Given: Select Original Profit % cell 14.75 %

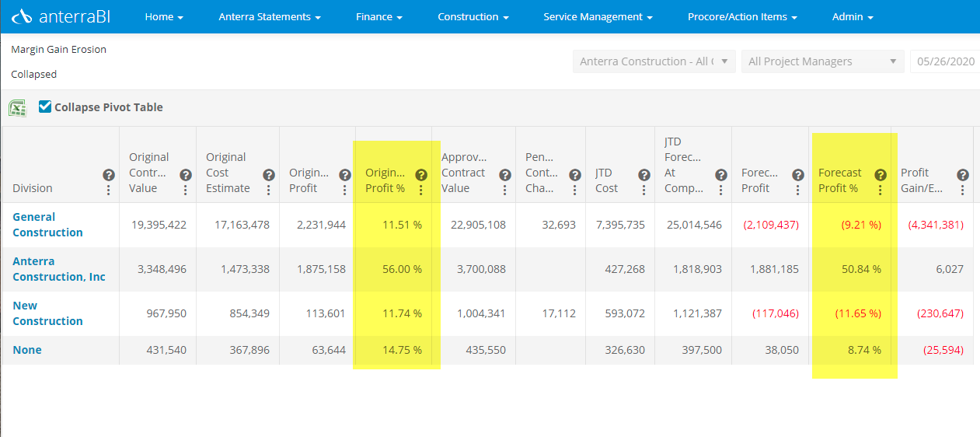Looking at the screenshot, I should click(x=402, y=350).
